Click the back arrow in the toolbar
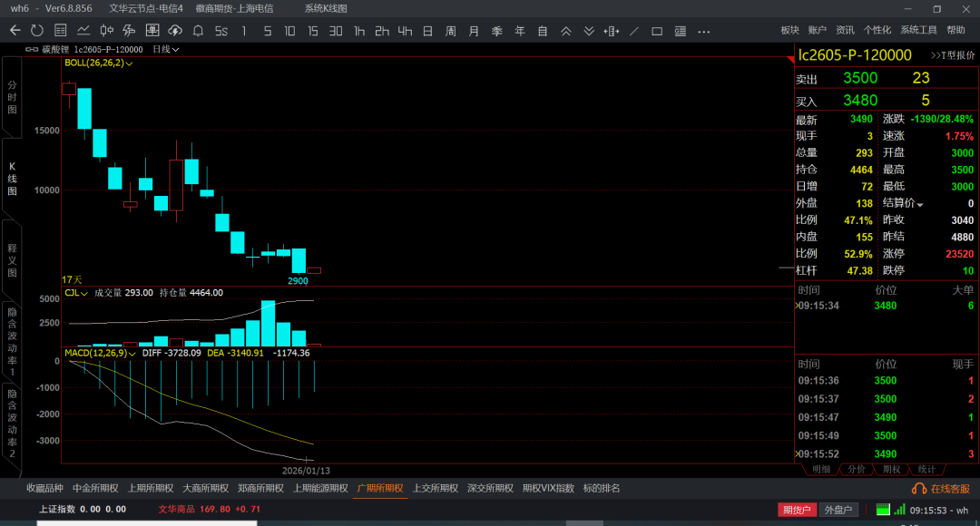The width and height of the screenshot is (980, 526). point(15,31)
